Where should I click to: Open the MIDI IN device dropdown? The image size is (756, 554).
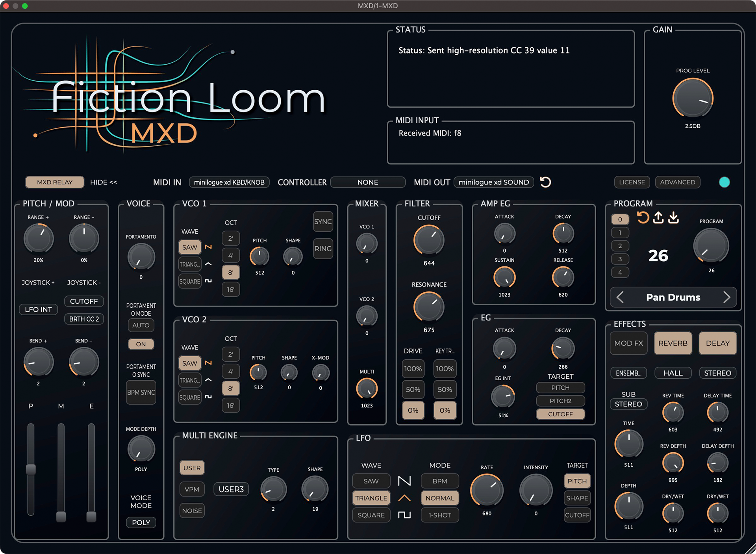pos(229,182)
